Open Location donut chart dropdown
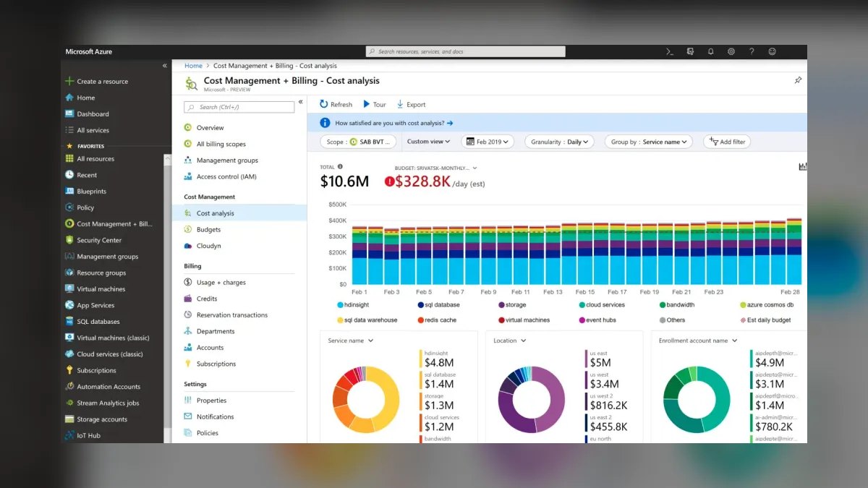This screenshot has height=488, width=868. [x=510, y=341]
